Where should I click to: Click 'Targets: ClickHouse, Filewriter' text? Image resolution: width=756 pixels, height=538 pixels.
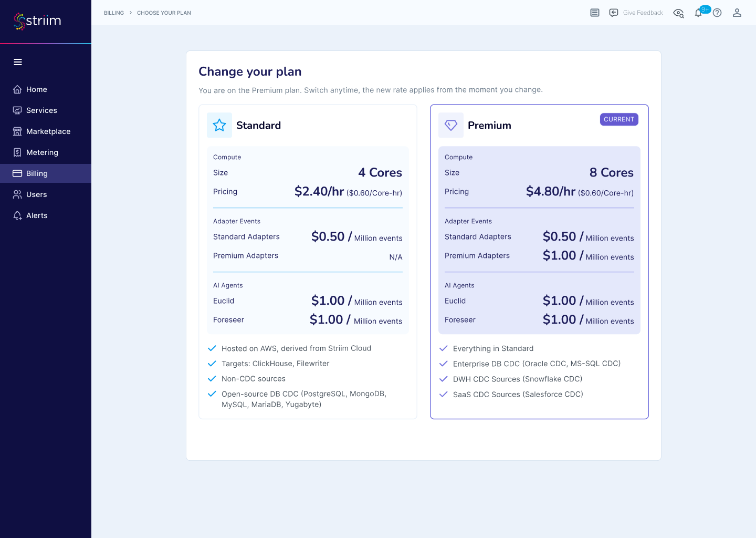point(276,364)
